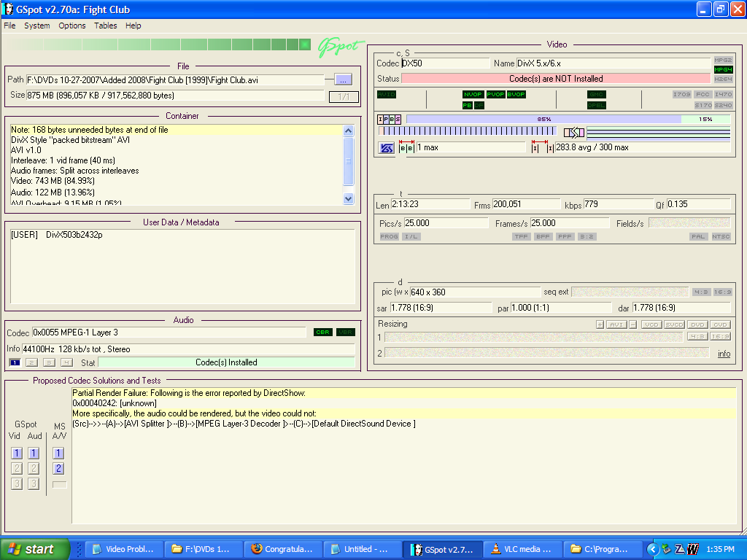
Task: Open the Help menu
Action: (133, 26)
